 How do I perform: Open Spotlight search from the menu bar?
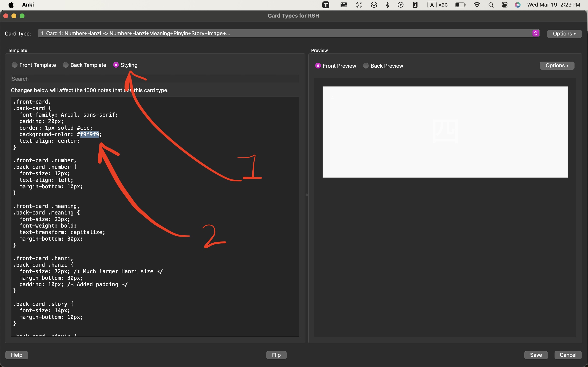[x=491, y=5]
